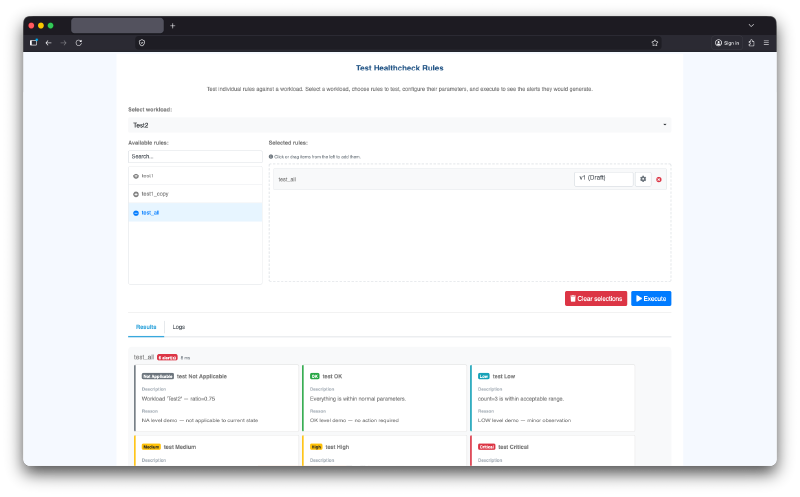The width and height of the screenshot is (800, 497).
Task: Toggle the browser sidebar icon
Action: 33,43
